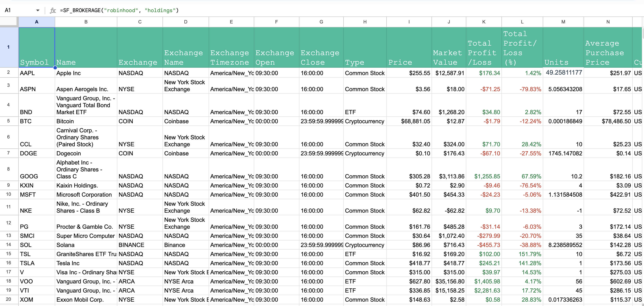The width and height of the screenshot is (644, 306).
Task: Click the DOGE symbol cell
Action: click(37, 153)
